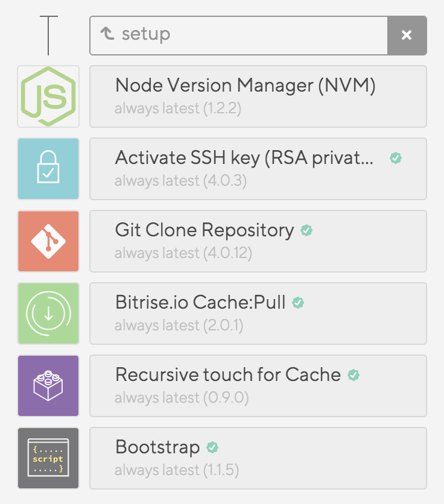Click the verified badge beside Activate SSH key
444x504 pixels.
396,158
